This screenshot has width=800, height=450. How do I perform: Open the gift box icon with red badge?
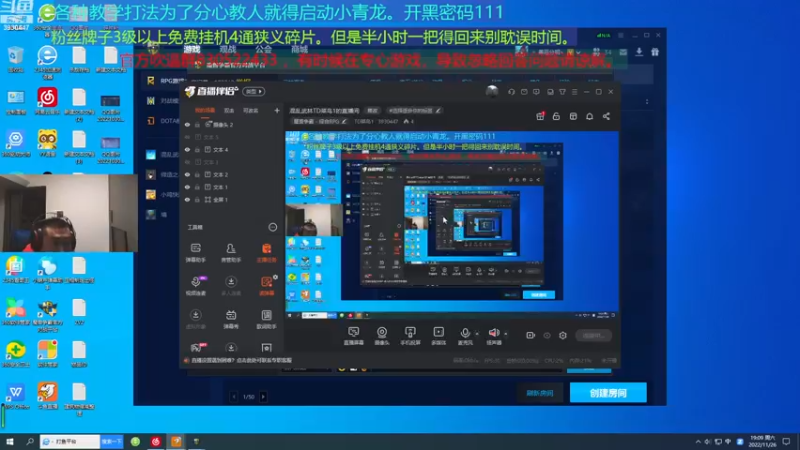(x=540, y=116)
